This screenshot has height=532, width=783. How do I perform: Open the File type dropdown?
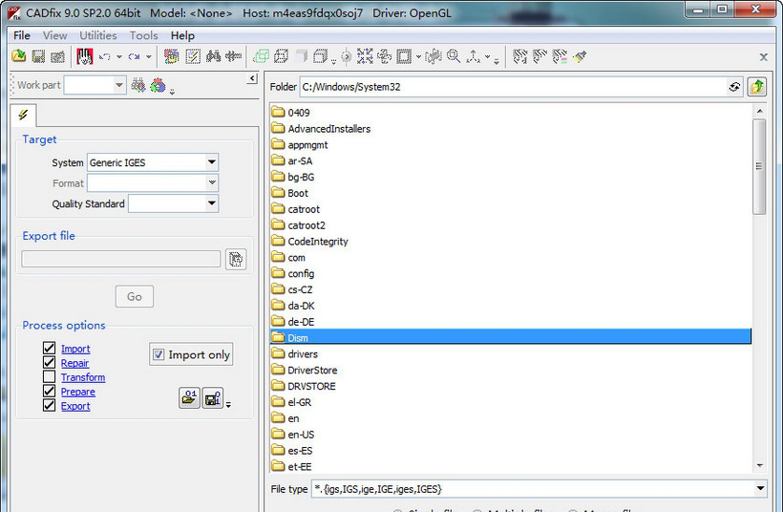tap(760, 488)
